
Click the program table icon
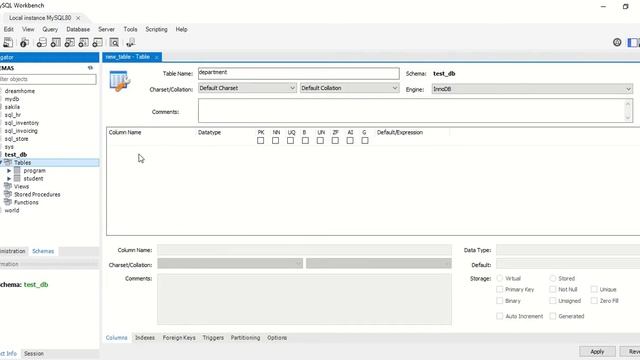click(17, 171)
